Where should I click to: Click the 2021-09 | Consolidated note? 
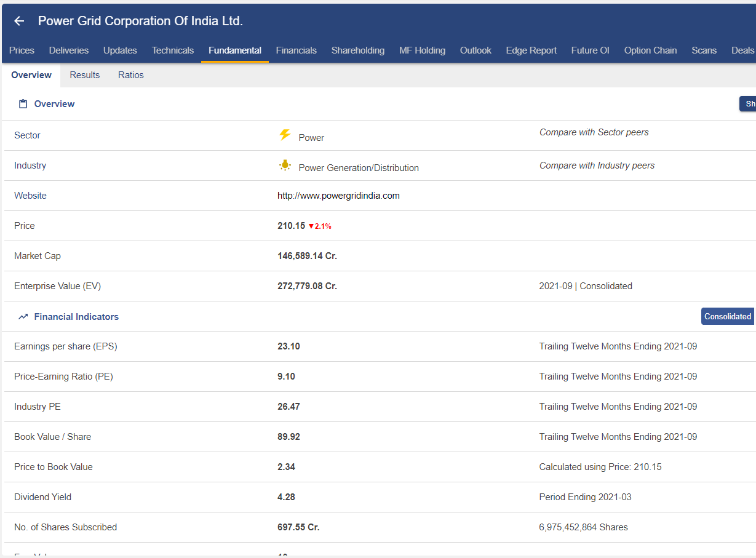point(586,286)
